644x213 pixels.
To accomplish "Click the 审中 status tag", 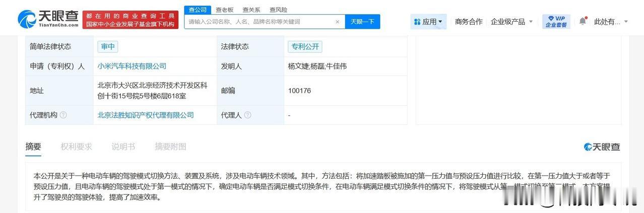I will [x=108, y=47].
